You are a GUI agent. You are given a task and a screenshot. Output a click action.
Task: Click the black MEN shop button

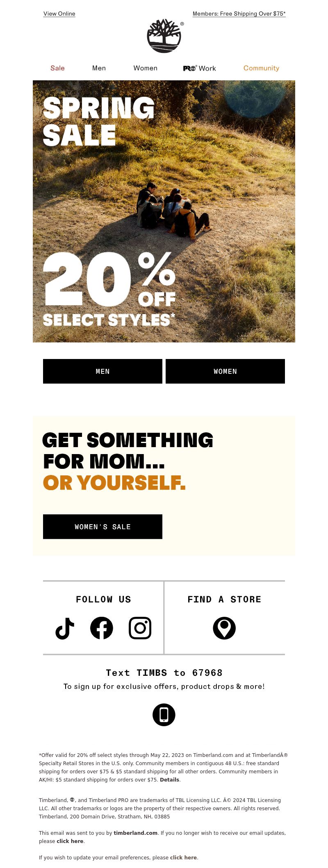click(x=102, y=371)
